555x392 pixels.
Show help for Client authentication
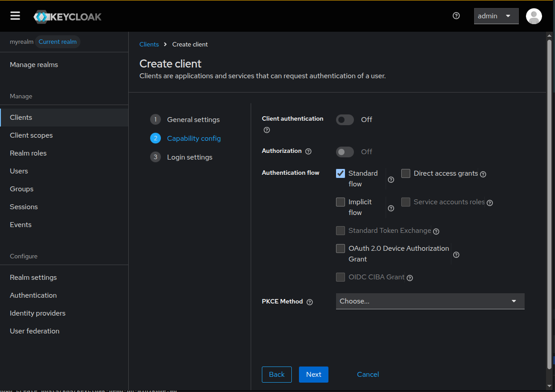tap(267, 130)
